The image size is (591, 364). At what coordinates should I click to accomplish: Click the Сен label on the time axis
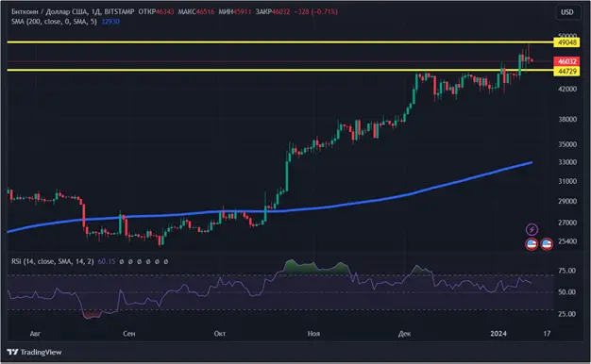point(129,334)
